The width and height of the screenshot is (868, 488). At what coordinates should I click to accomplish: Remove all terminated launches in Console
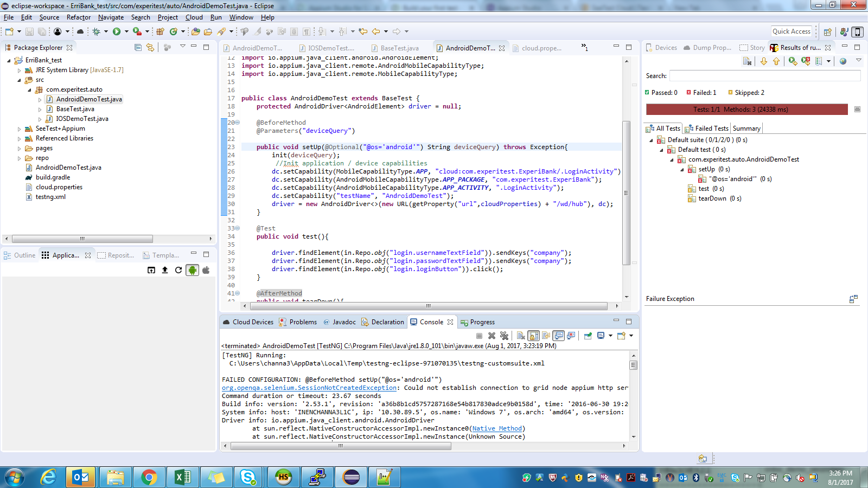(x=504, y=336)
